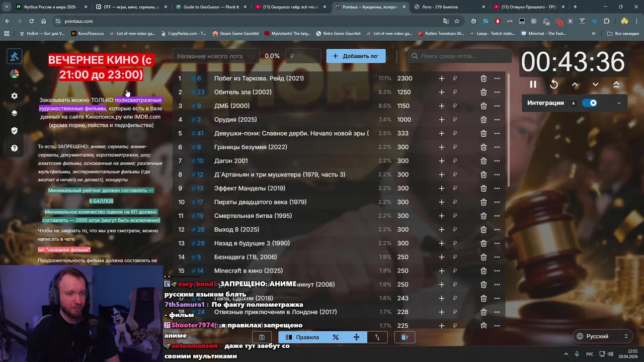Open more options for ДМБ (2000)
The height and width of the screenshot is (362, 644).
click(x=497, y=106)
